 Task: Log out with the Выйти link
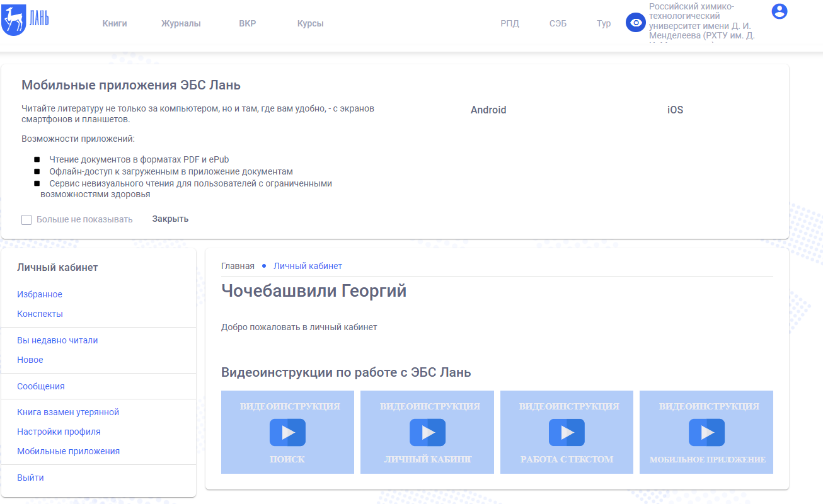point(30,478)
